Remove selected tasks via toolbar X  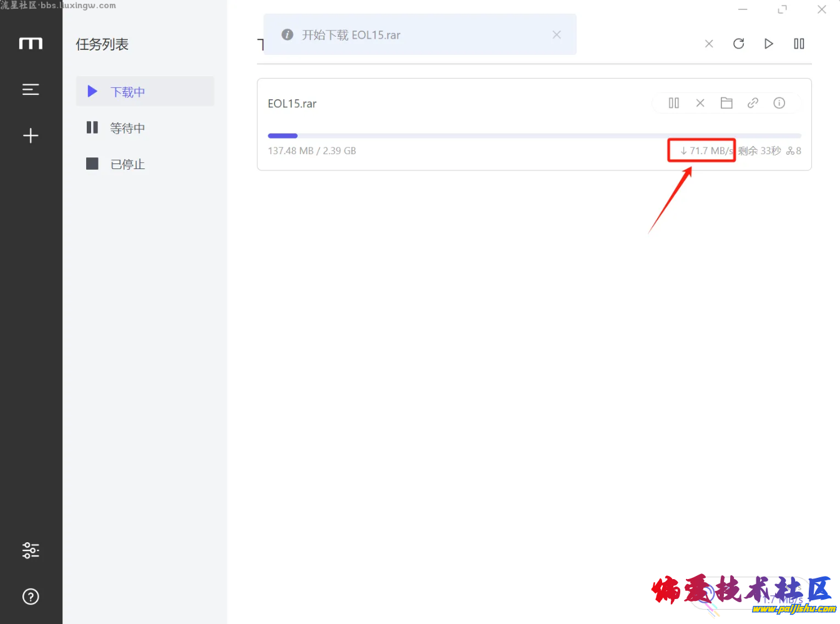pos(709,44)
